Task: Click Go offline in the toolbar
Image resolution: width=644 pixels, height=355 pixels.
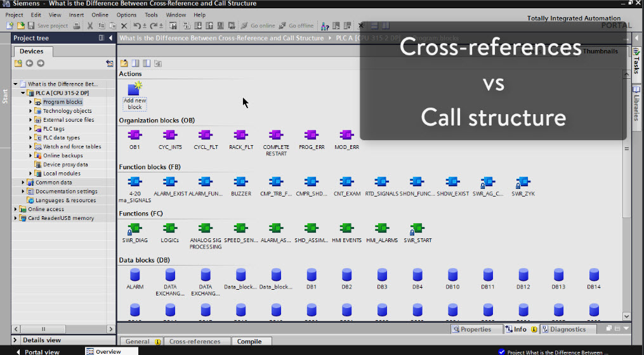Action: (296, 25)
